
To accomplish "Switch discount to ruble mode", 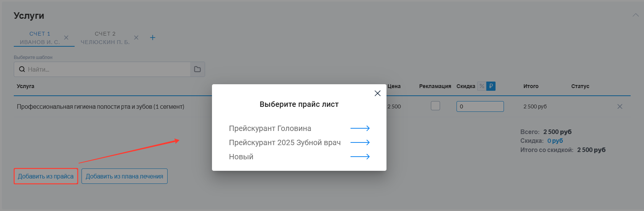I will tap(491, 86).
